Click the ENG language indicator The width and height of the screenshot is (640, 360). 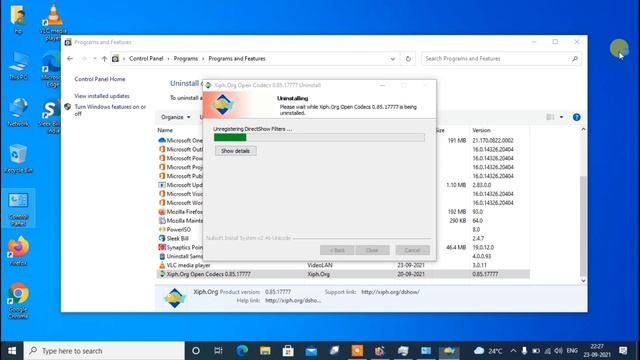572,351
